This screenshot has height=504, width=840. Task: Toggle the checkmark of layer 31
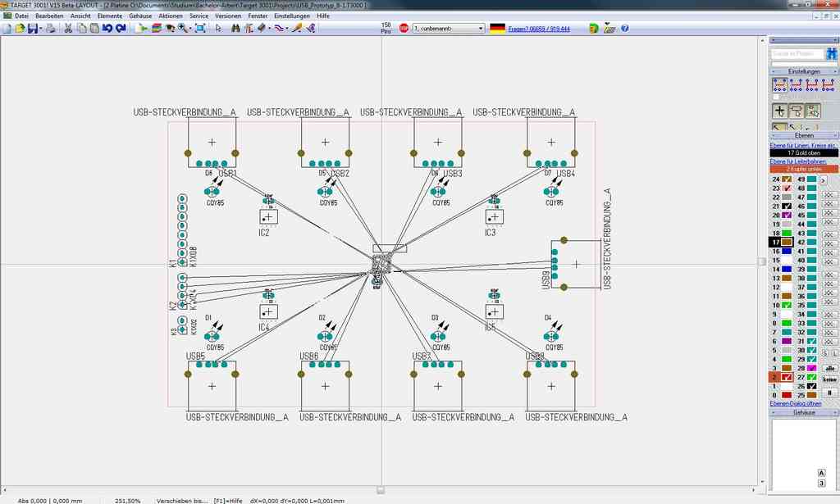[x=811, y=342]
